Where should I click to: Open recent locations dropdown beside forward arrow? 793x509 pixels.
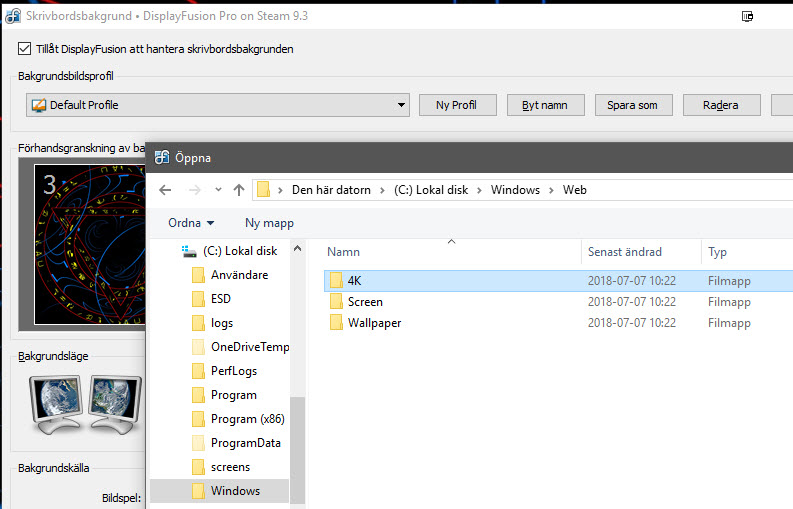218,190
